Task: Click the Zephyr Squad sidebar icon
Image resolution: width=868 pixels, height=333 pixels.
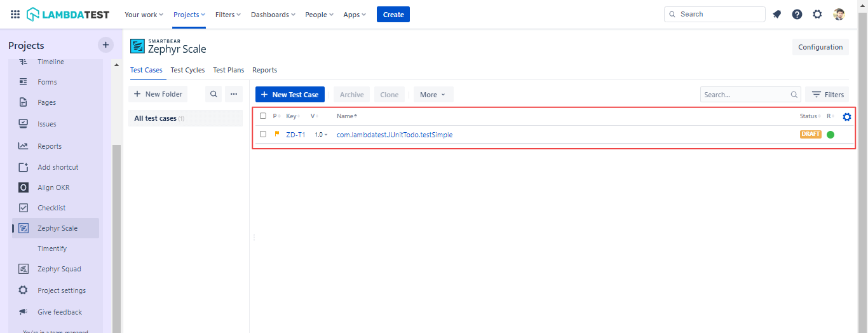Action: pyautogui.click(x=23, y=269)
